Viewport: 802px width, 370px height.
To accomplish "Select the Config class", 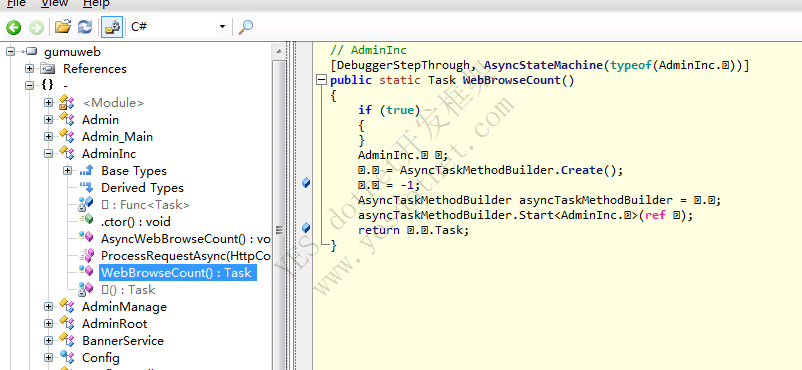I will pyautogui.click(x=101, y=357).
